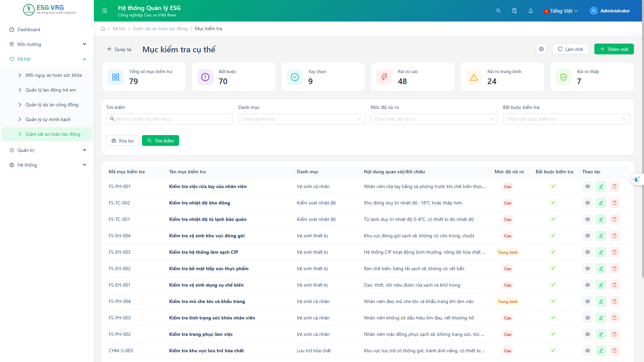View details of FS-EH-001 via eye icon
Image resolution: width=644 pixels, height=362 pixels.
pyautogui.click(x=588, y=285)
